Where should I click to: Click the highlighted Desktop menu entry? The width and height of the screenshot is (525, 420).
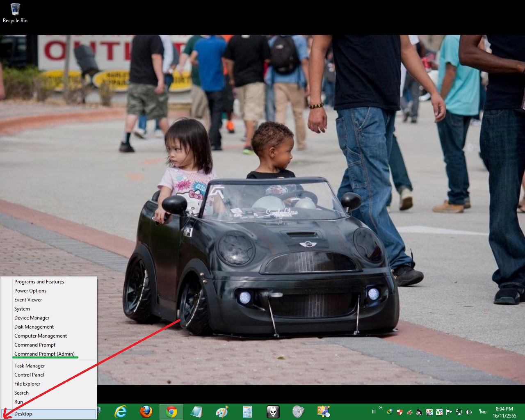[48, 414]
